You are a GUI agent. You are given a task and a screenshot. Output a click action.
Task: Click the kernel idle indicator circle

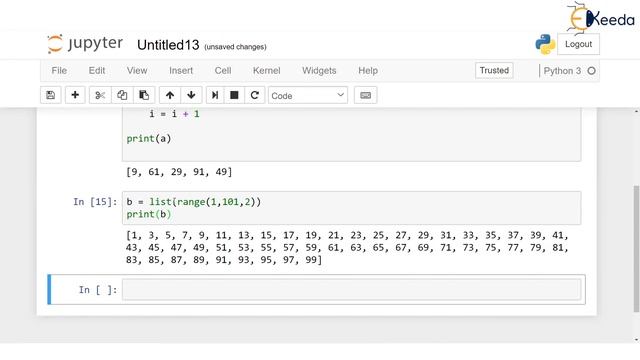[591, 71]
